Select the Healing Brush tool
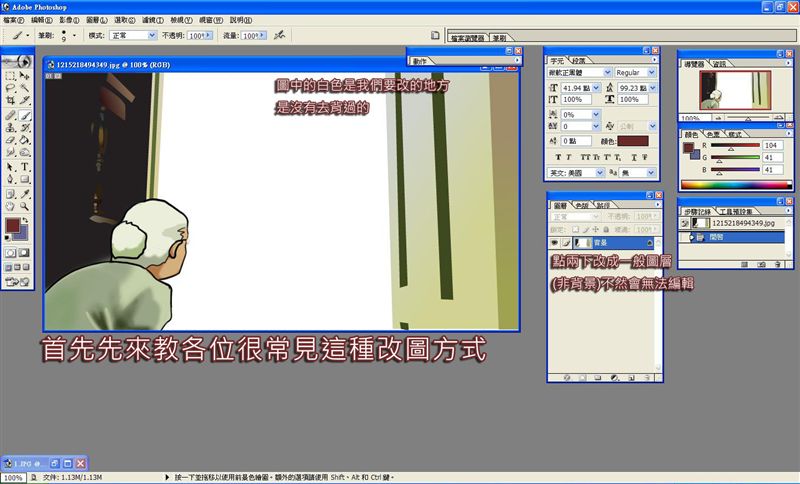 point(10,115)
